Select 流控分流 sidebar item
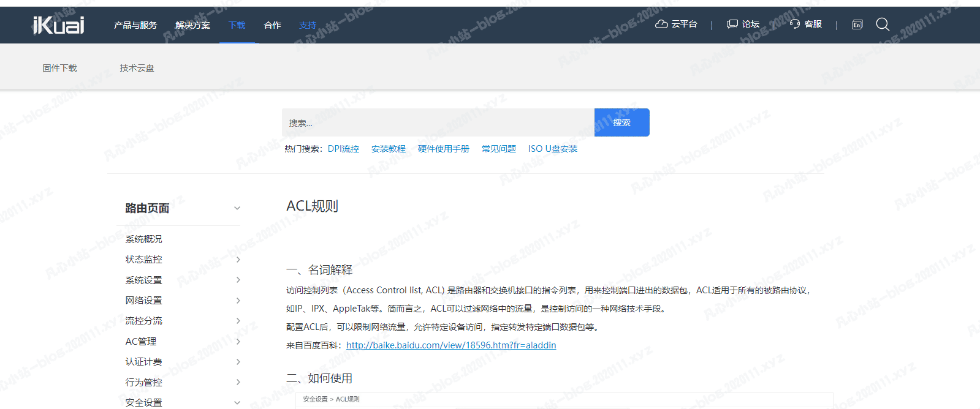 pyautogui.click(x=143, y=321)
